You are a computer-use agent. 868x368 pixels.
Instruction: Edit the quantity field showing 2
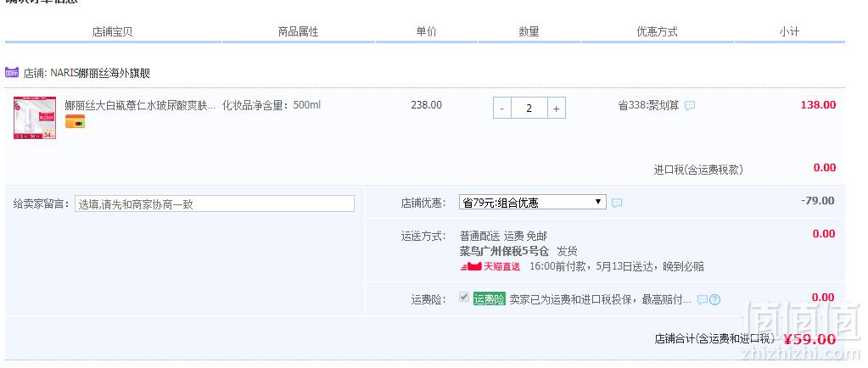[529, 109]
